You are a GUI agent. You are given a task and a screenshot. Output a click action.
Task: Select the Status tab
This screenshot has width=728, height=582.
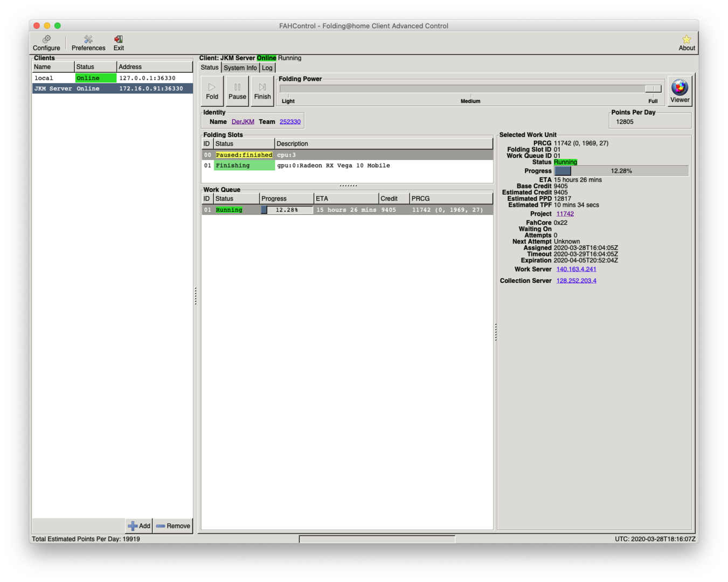(x=210, y=67)
